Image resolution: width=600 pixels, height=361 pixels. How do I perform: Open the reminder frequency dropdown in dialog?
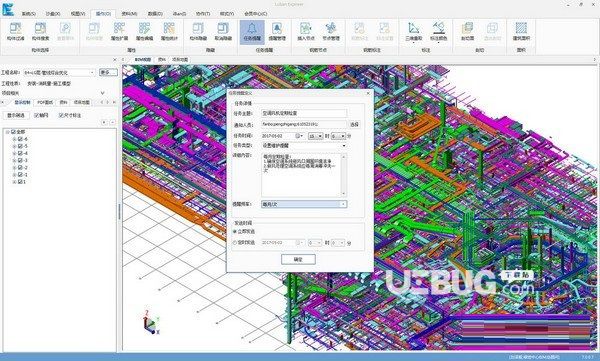[304, 204]
